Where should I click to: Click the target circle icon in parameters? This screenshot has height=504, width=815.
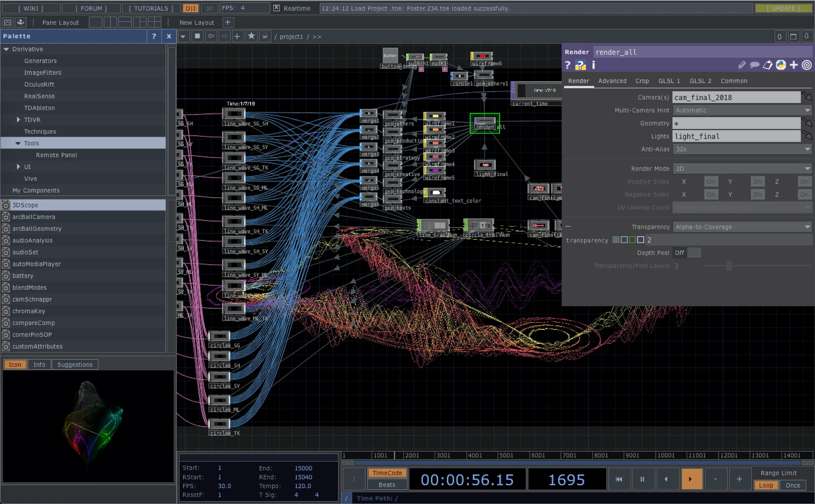[x=807, y=65]
